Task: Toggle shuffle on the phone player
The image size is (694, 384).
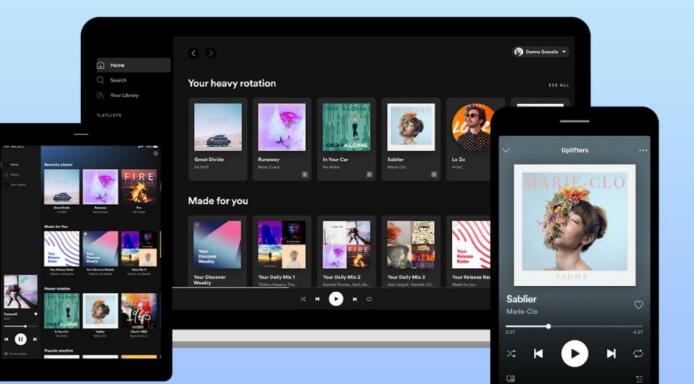Action: click(511, 353)
